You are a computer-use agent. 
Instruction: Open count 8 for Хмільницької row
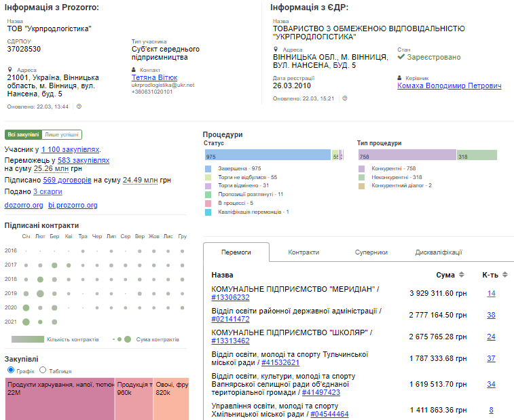tap(491, 410)
